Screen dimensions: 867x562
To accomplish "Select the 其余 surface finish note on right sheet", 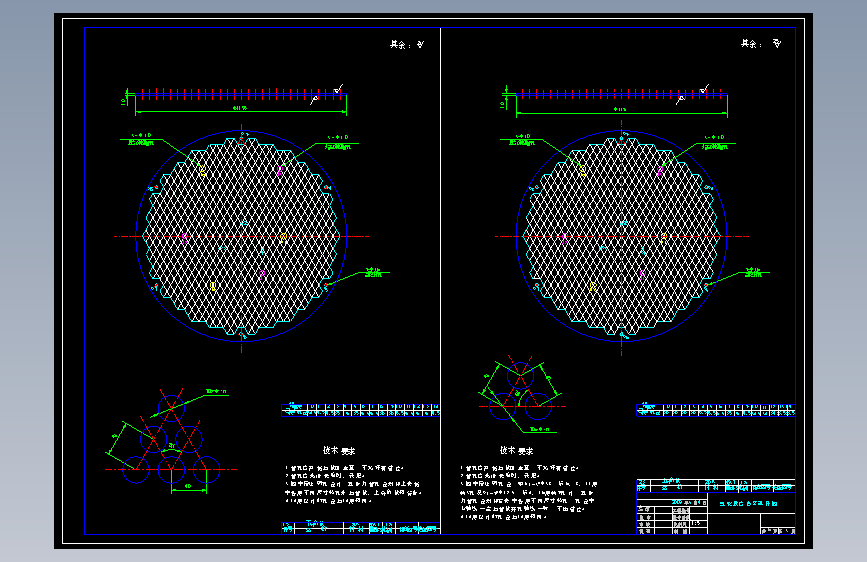I will click(x=761, y=44).
